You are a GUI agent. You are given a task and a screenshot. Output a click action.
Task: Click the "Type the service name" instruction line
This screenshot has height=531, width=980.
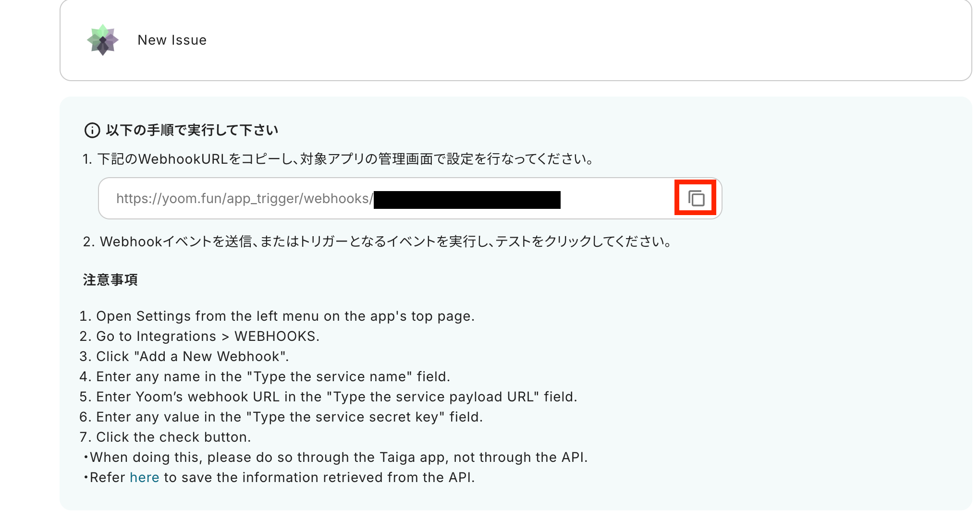265,376
